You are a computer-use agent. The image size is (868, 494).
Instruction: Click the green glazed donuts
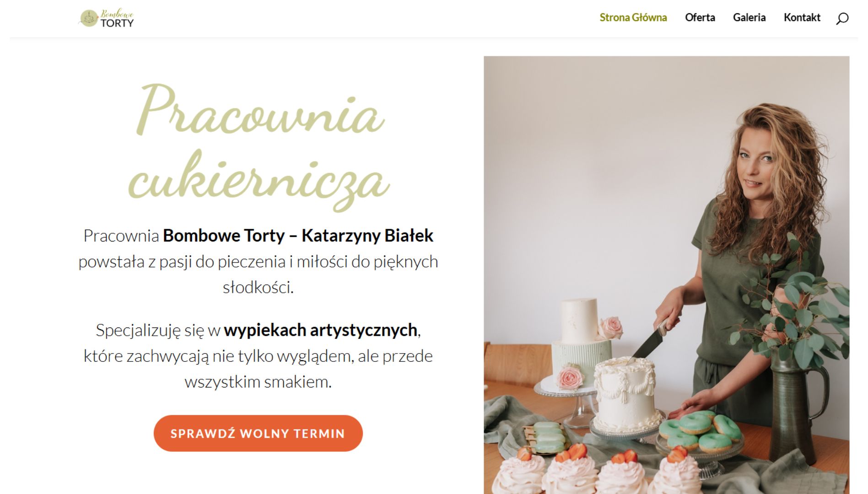click(x=699, y=430)
